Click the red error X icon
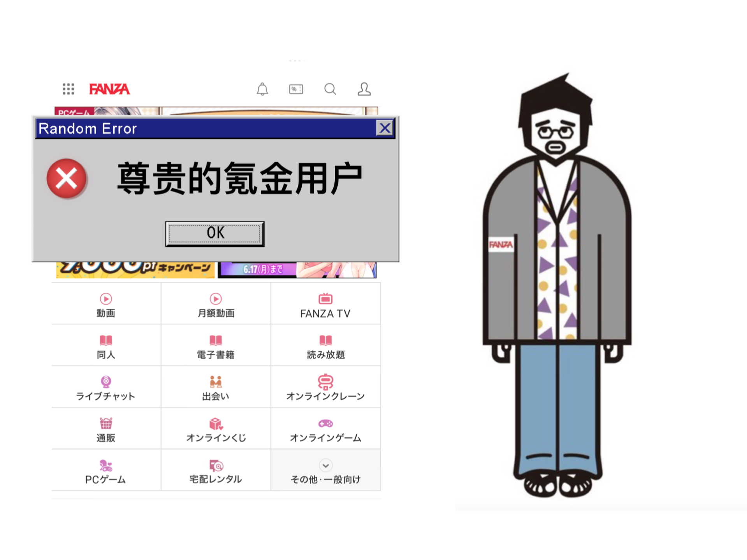This screenshot has width=747, height=560. 67,179
